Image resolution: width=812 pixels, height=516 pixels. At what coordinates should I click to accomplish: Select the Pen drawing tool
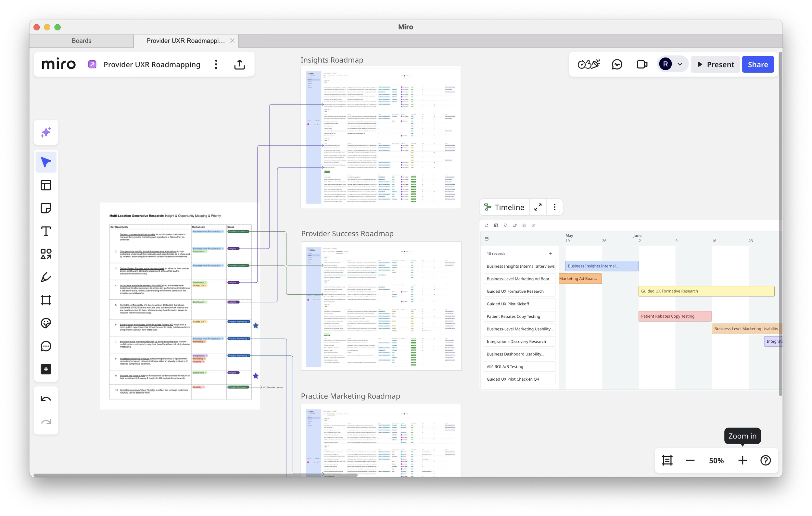[x=46, y=277]
